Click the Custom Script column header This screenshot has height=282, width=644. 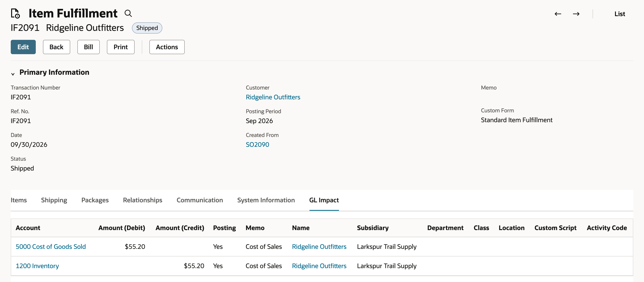click(x=555, y=228)
